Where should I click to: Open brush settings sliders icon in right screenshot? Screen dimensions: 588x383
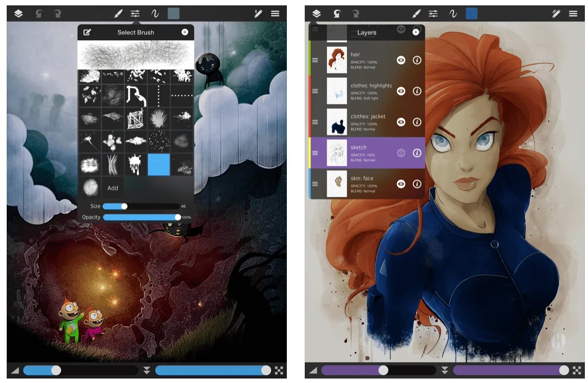433,13
